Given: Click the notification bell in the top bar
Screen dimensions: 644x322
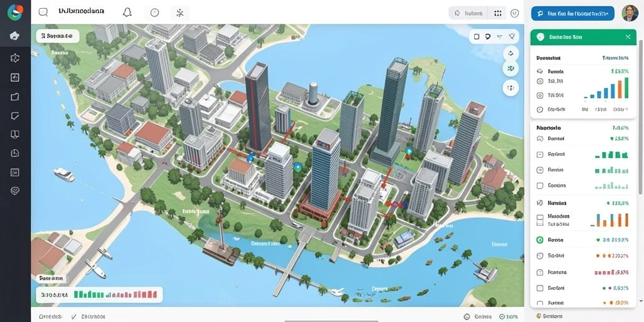Looking at the screenshot, I should [x=127, y=13].
